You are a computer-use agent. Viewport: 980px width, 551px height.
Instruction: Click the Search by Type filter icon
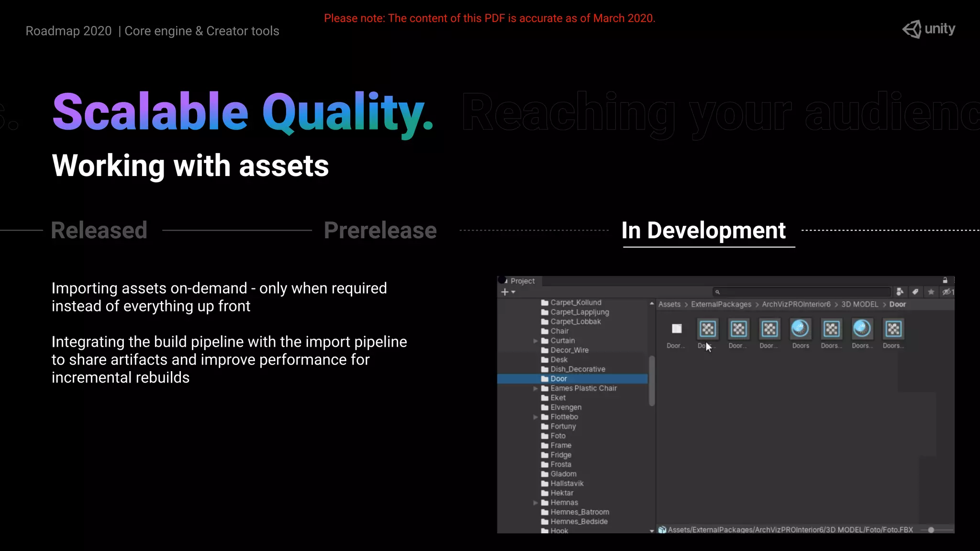[x=900, y=292]
